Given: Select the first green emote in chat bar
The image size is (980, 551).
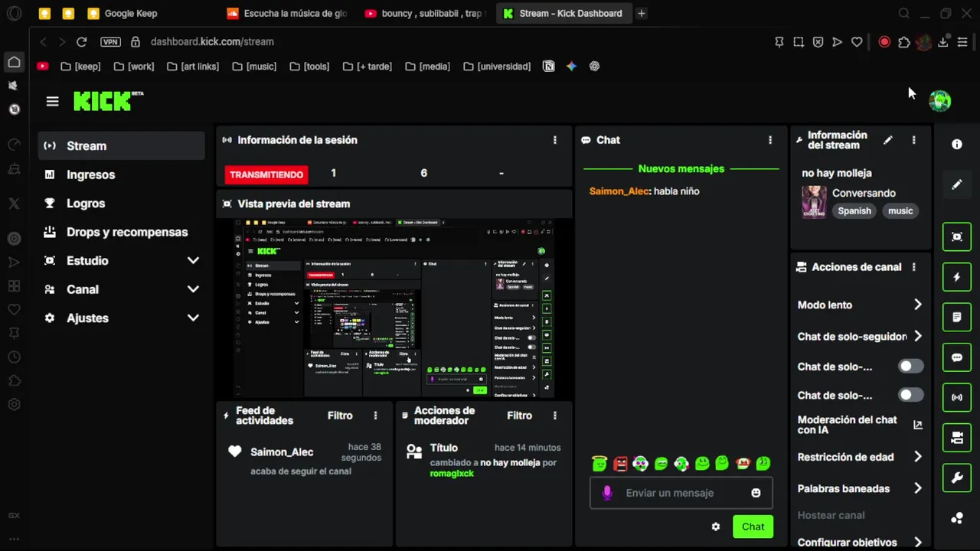Looking at the screenshot, I should pyautogui.click(x=599, y=463).
